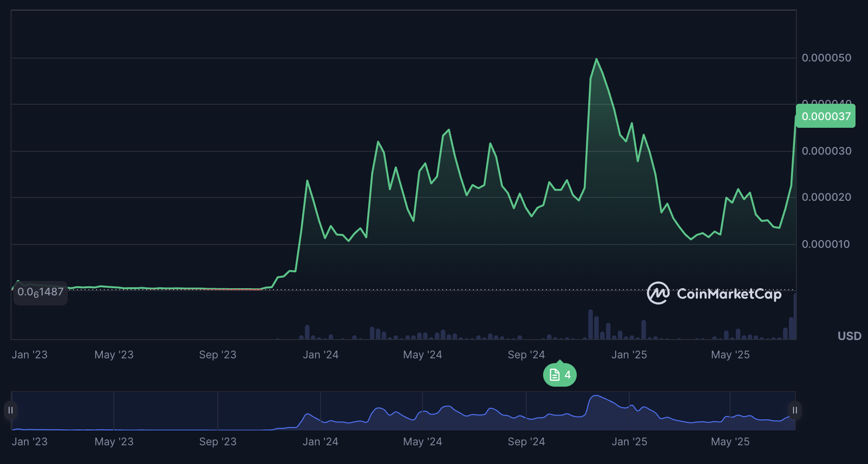Click the 0.000037 current price badge
The image size is (868, 464).
tap(825, 116)
